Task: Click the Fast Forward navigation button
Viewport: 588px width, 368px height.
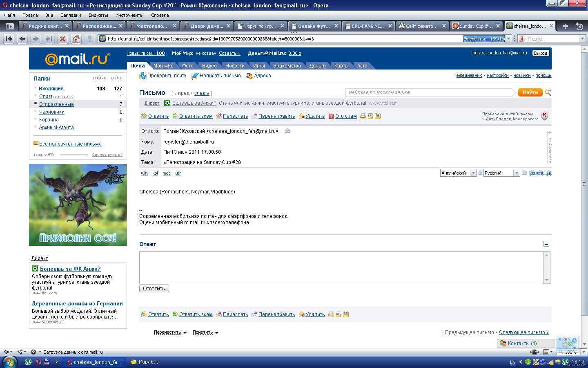Action: click(x=49, y=39)
